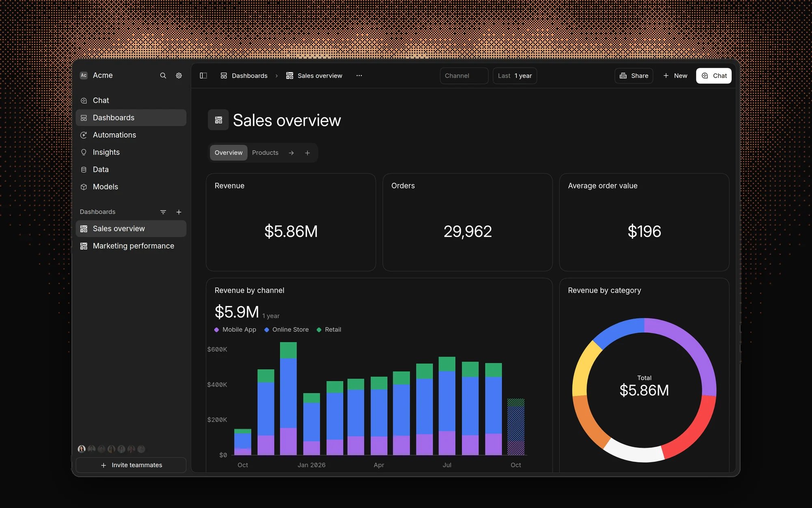Open the Chat button in top bar
The width and height of the screenshot is (812, 508).
click(714, 76)
